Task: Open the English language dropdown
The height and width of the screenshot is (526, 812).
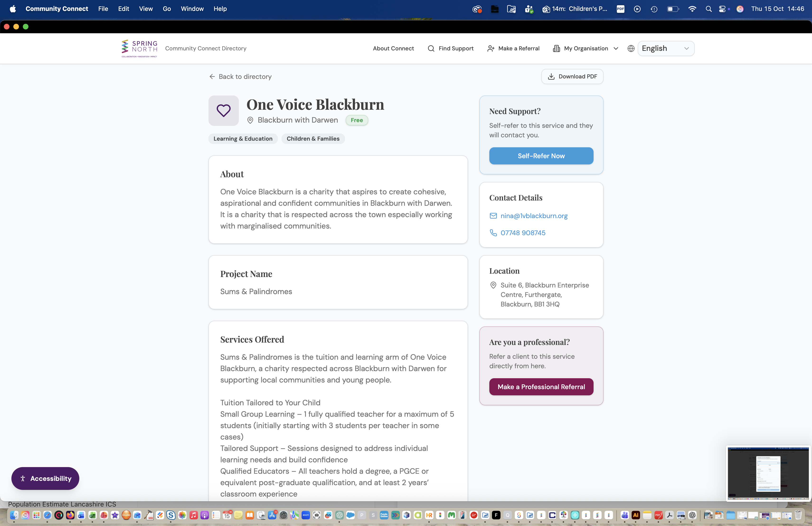Action: (x=666, y=48)
